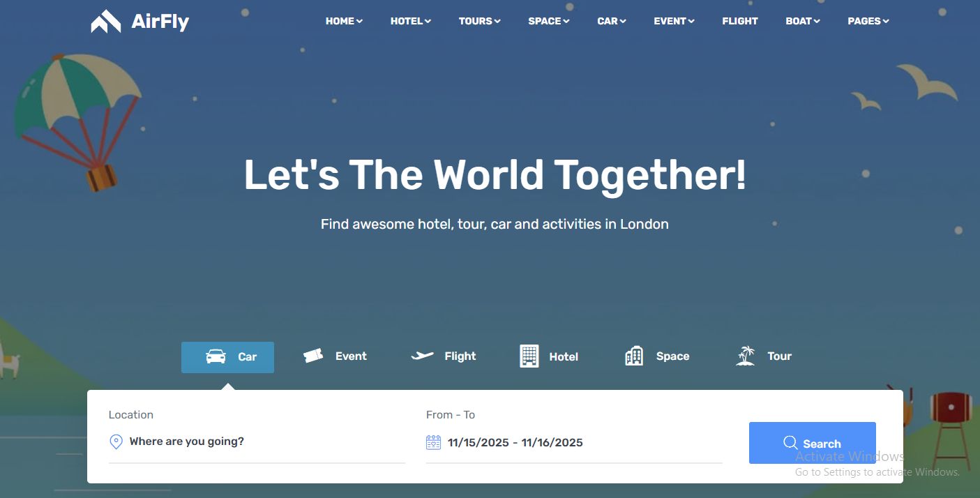Expand the HOME dropdown menu
Viewport: 980px width, 498px height.
tap(344, 21)
